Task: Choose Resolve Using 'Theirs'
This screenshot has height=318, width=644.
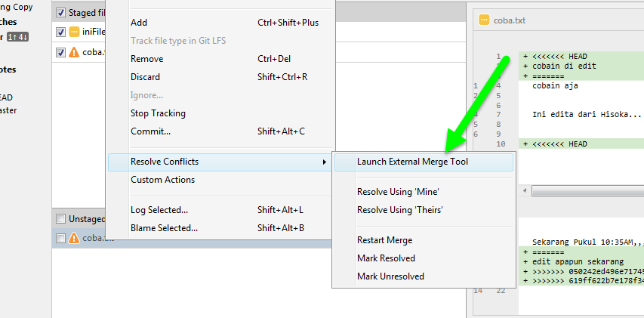Action: coord(399,210)
